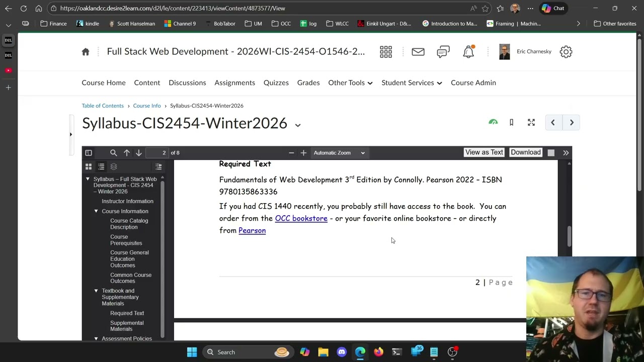644x362 pixels.
Task: Jump to Course Catalog Description in outline
Action: coord(129,224)
